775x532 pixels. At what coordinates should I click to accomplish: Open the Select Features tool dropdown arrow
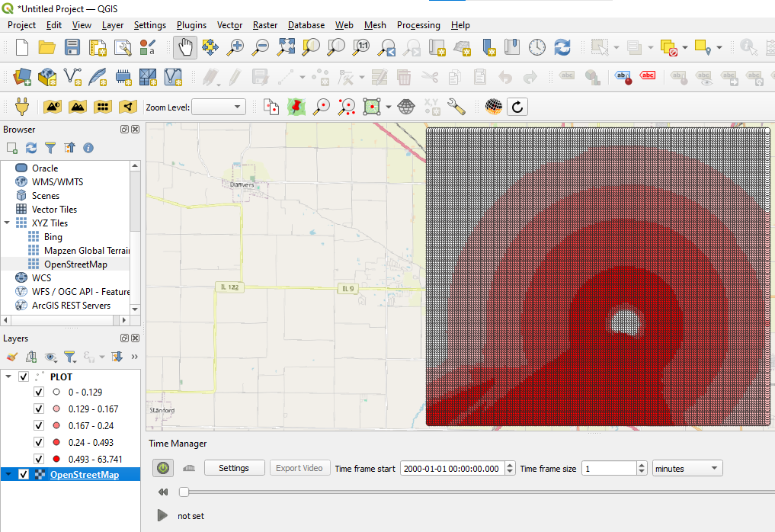click(616, 47)
